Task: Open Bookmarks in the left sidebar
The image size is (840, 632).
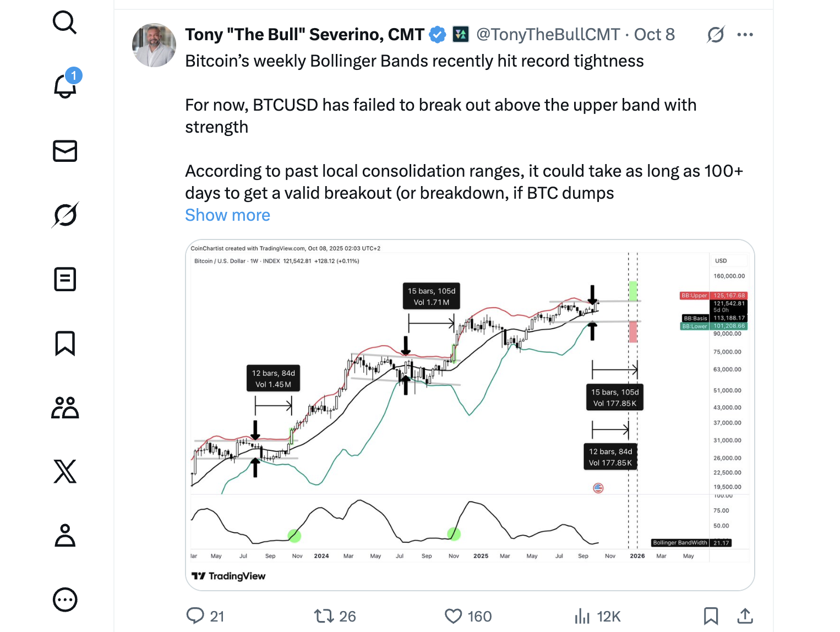Action: tap(65, 344)
